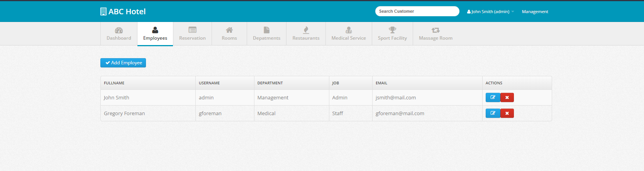This screenshot has height=171, width=644.
Task: Go to the Rooms house icon
Action: pyautogui.click(x=229, y=30)
